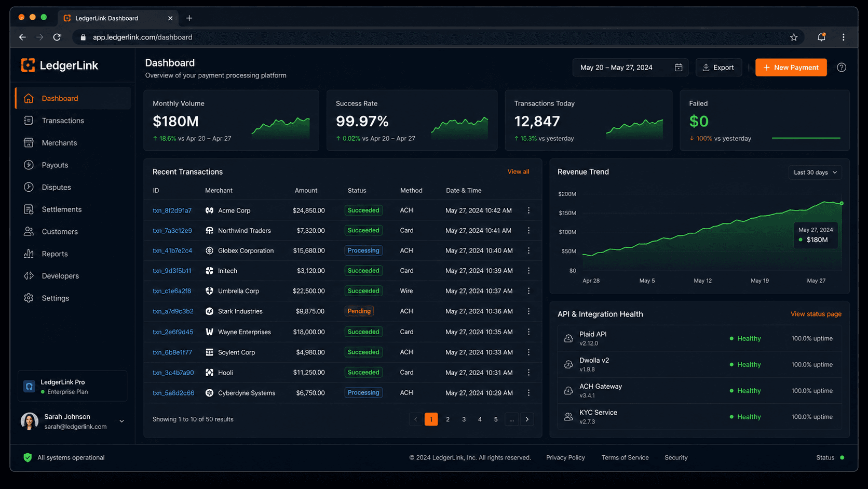
Task: Open the View status page link
Action: tap(816, 314)
